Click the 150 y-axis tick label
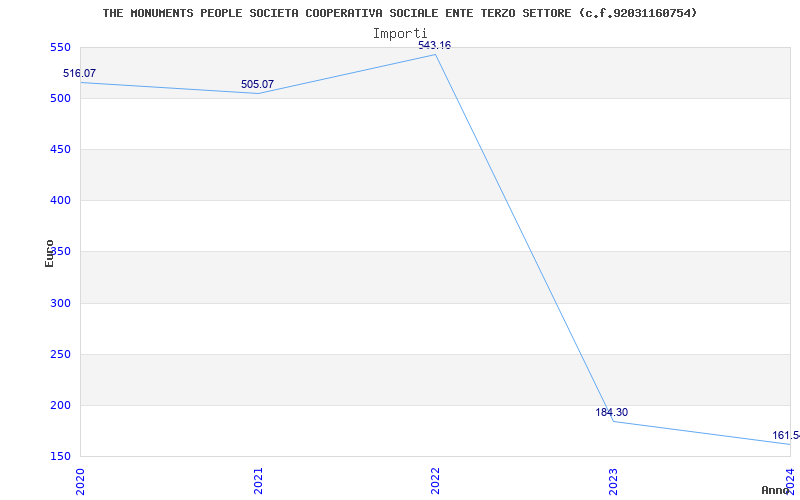Viewport: 800px width, 500px height. (60, 456)
